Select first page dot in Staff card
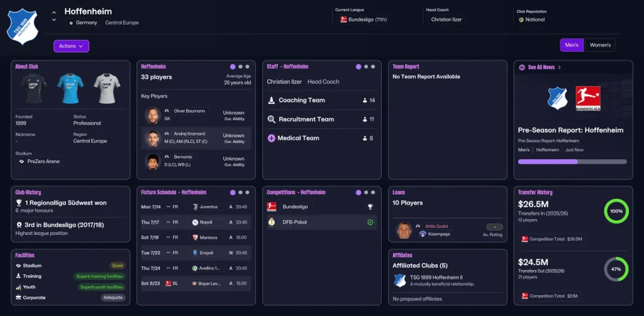644x316 pixels. click(x=358, y=67)
